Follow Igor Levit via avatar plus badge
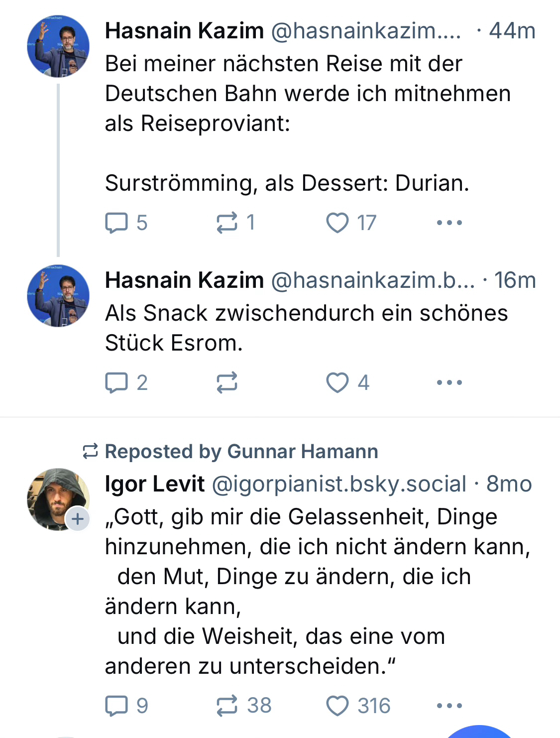 78,519
